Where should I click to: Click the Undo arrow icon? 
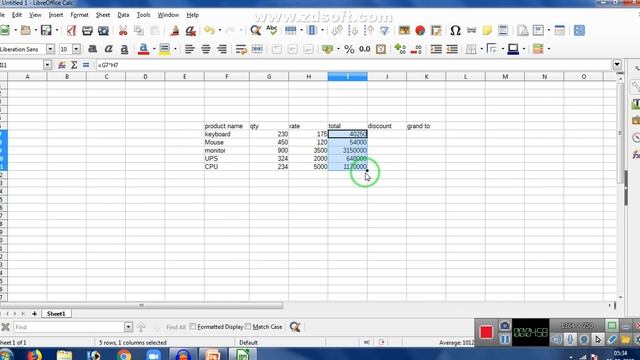coord(209,30)
